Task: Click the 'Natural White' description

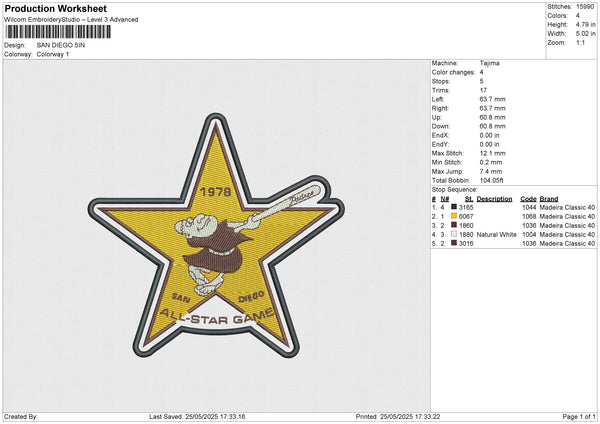Action: [x=497, y=235]
